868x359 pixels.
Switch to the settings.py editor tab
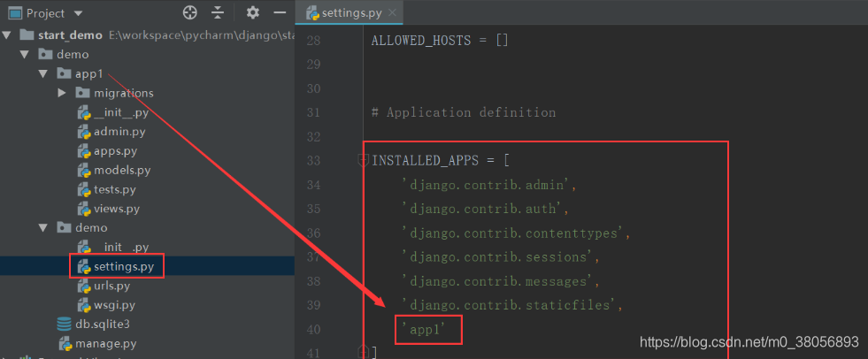[x=351, y=12]
